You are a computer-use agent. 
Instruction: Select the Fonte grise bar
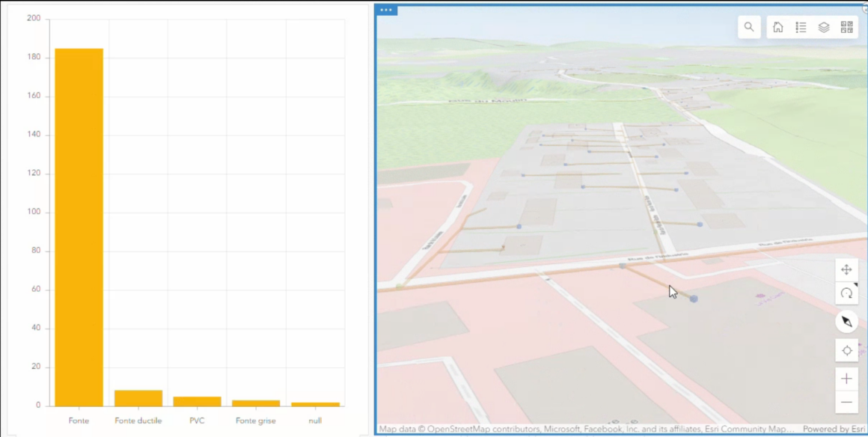(256, 403)
